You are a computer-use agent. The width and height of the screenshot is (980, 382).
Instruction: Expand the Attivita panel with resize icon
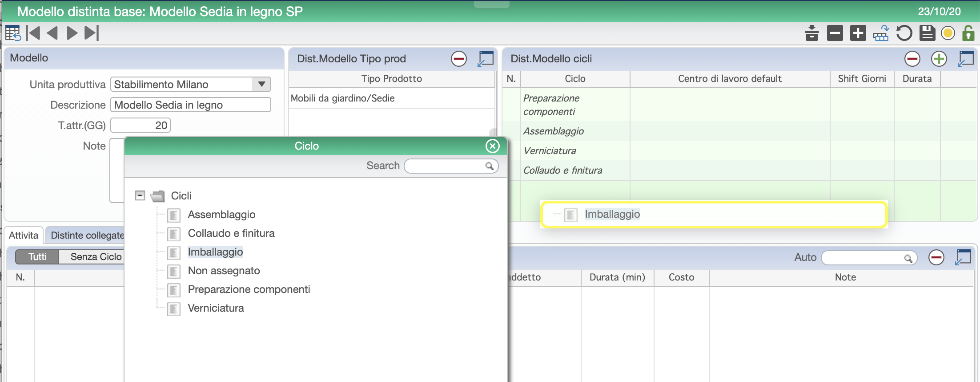pyautogui.click(x=963, y=257)
